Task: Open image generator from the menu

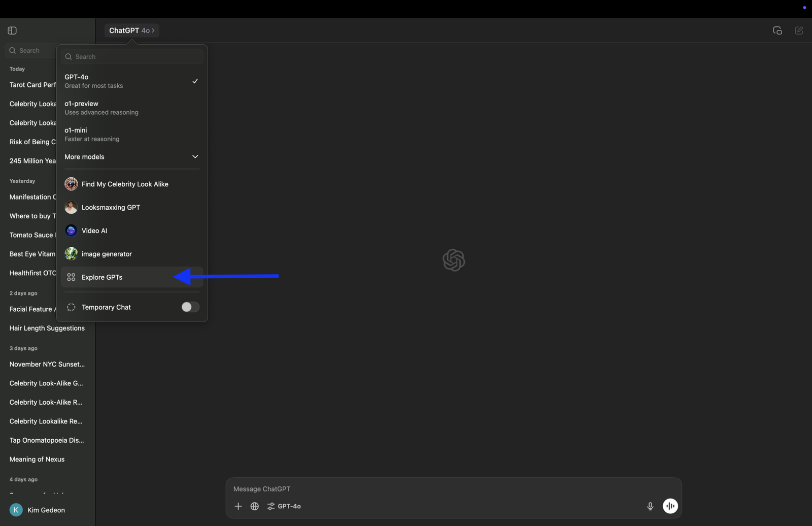Action: coord(132,254)
